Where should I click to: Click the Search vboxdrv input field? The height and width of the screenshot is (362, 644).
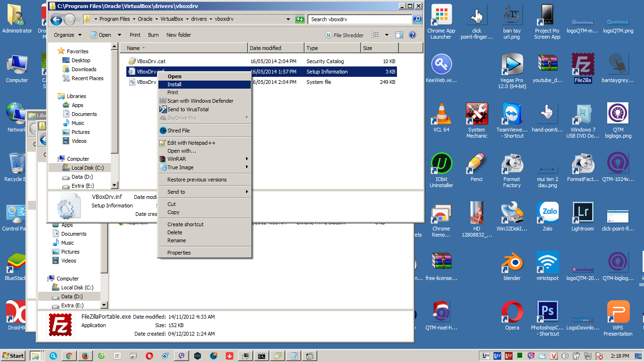point(360,19)
